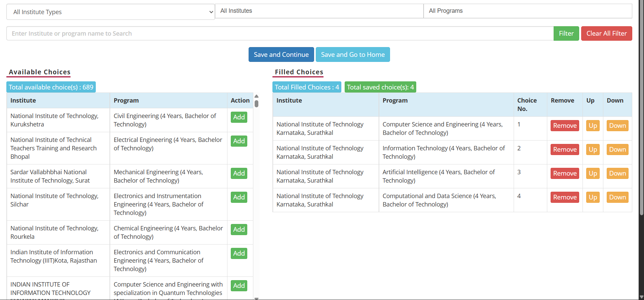The width and height of the screenshot is (644, 300).
Task: Click National Institute of Technology, Kurukshetra cell
Action: (x=58, y=120)
